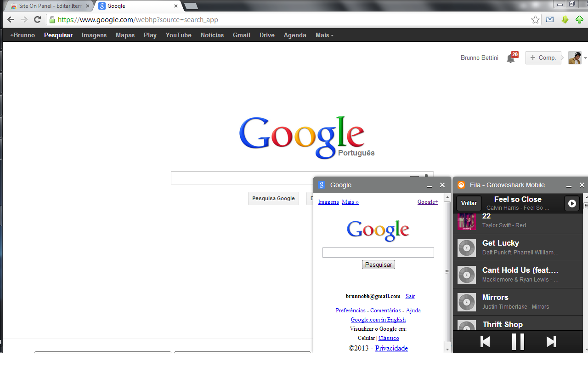Select Get Lucky by Daft Punk

[x=518, y=248]
